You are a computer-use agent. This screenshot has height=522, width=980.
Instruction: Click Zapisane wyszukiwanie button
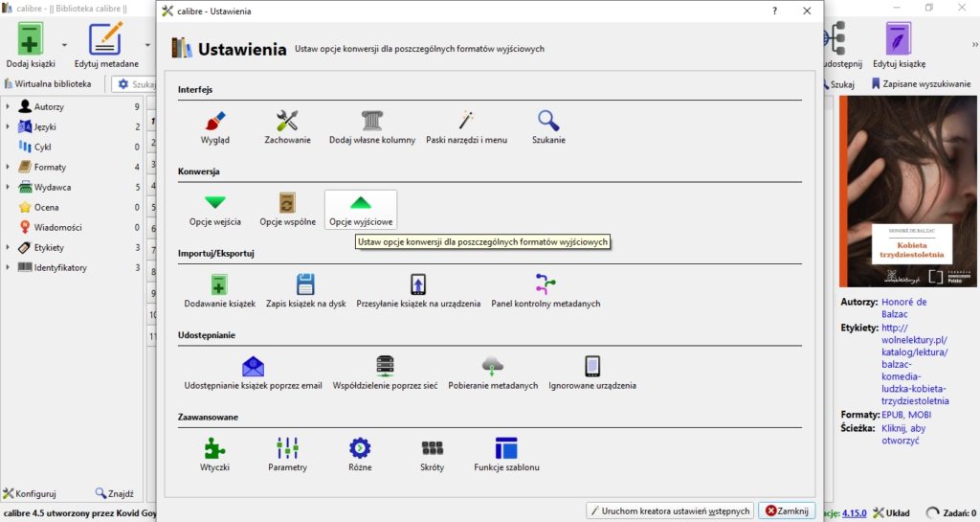coord(922,83)
